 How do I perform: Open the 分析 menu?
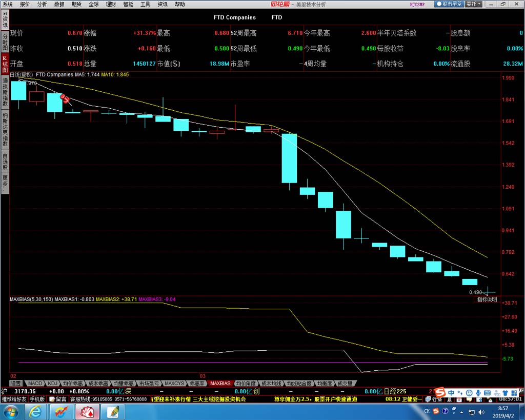[42, 4]
